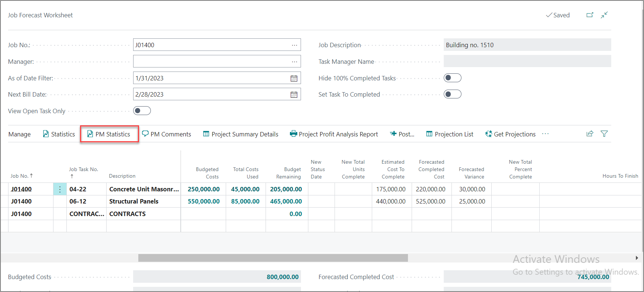The height and width of the screenshot is (292, 644).
Task: Toggle Hide 100% Completed Tasks switch
Action: (452, 78)
